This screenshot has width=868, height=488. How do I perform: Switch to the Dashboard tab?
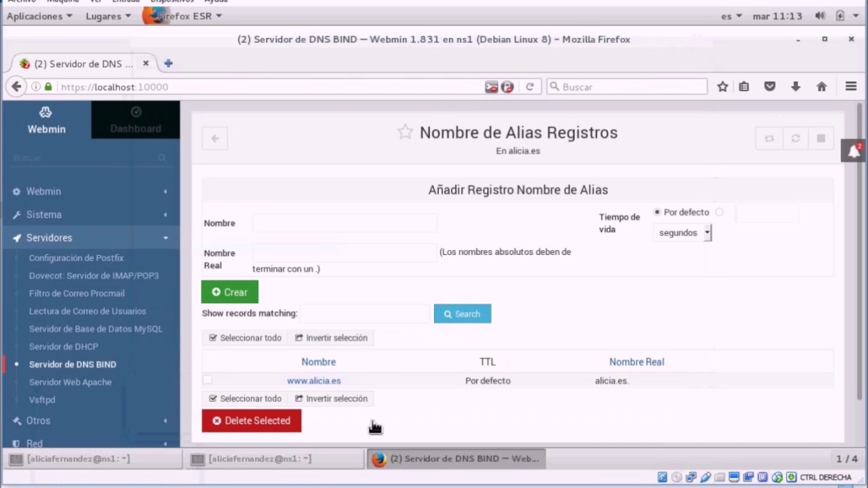136,119
